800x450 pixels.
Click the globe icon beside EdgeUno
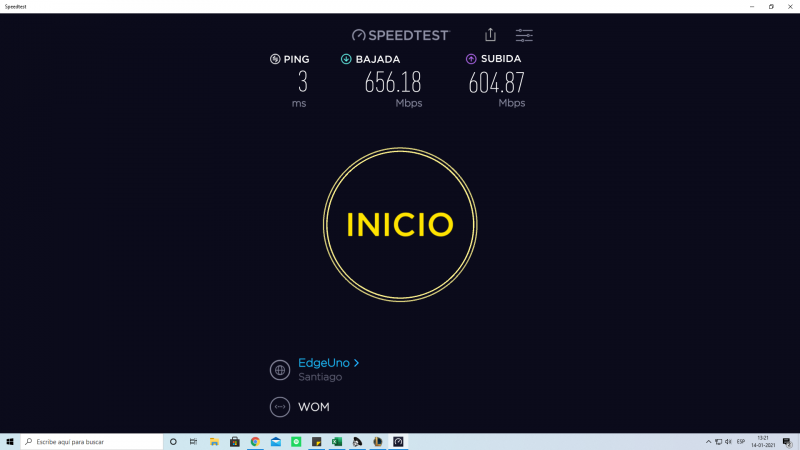pyautogui.click(x=280, y=370)
